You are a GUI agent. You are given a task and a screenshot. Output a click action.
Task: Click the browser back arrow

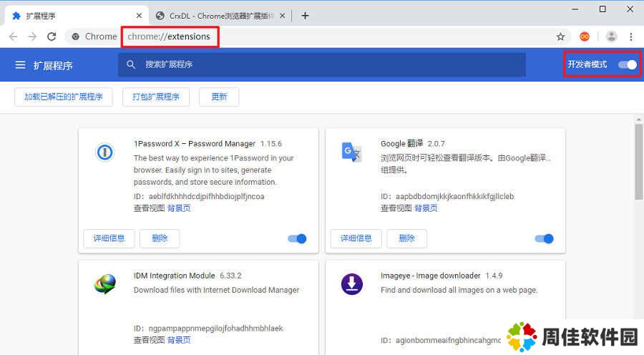pos(13,37)
